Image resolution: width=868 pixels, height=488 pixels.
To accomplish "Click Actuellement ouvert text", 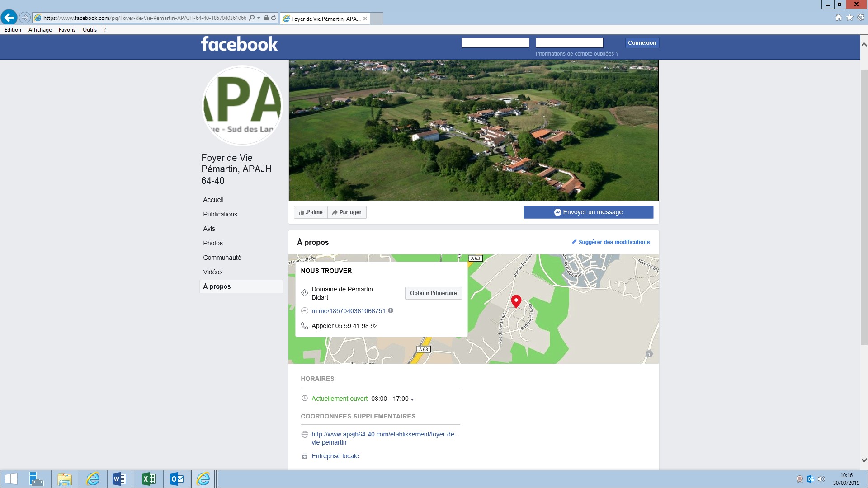I will tap(340, 399).
